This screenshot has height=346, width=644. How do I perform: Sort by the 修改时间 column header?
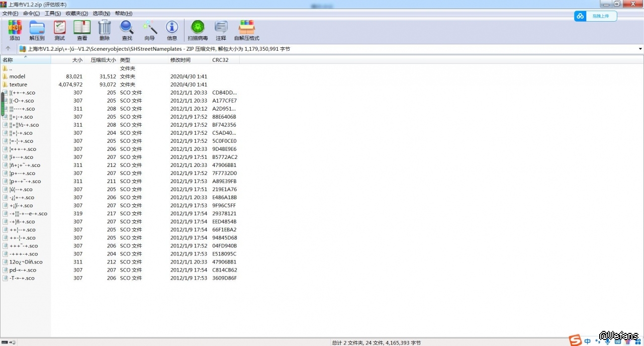[x=190, y=60]
